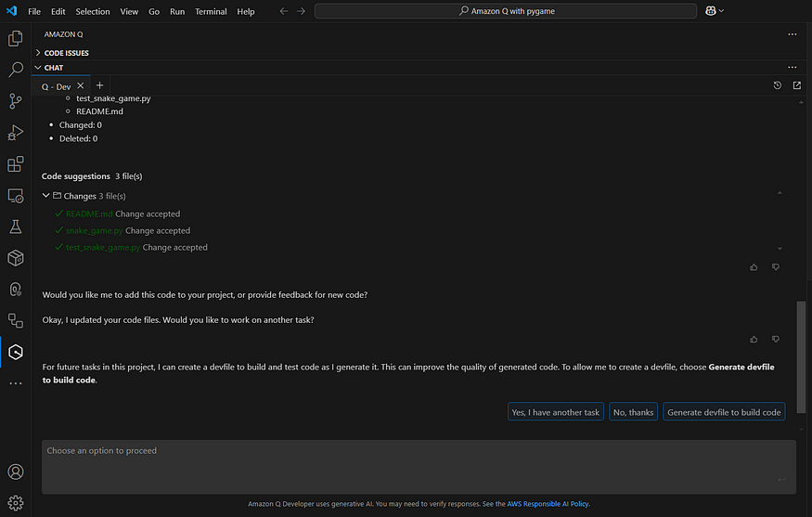The width and height of the screenshot is (812, 517).
Task: Click the 'Code suggestions' heading
Action: click(76, 176)
